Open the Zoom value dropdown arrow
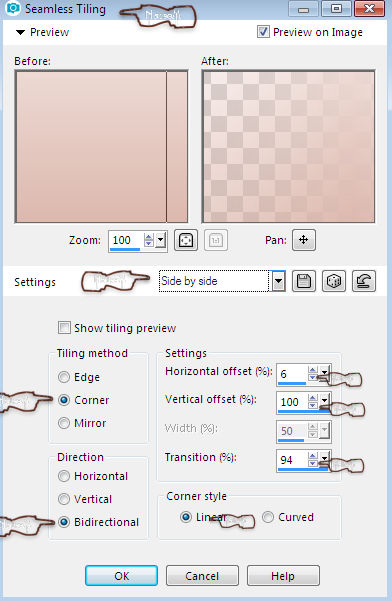The image size is (392, 601). [161, 240]
